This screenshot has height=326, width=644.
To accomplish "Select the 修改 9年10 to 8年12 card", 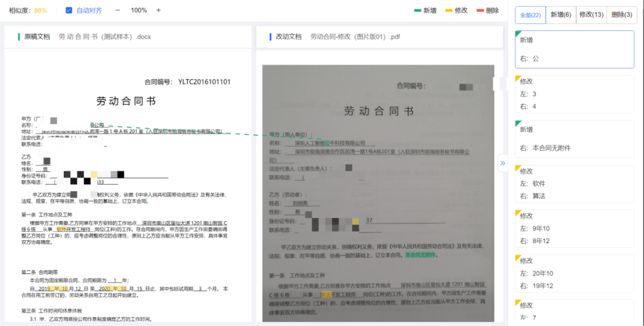I will pyautogui.click(x=574, y=228).
